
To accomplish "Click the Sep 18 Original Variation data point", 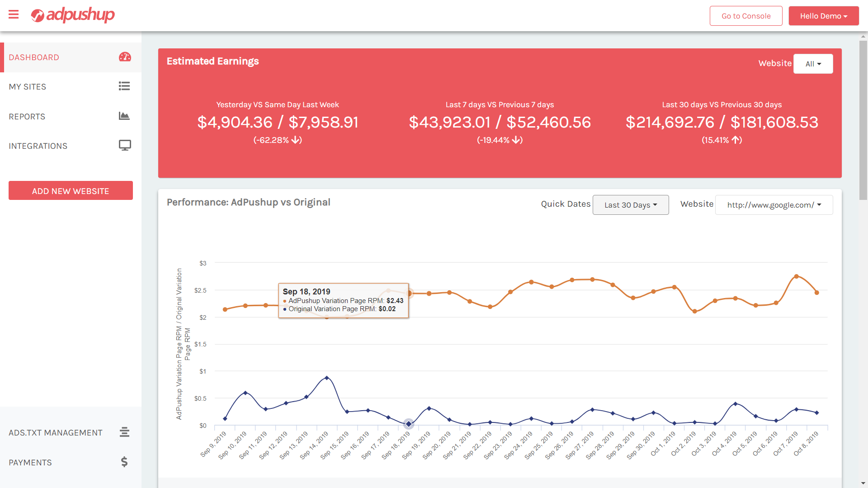I will tap(409, 424).
